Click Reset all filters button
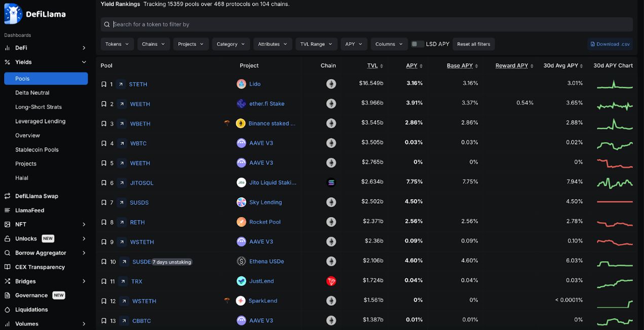The width and height of the screenshot is (644, 330). point(473,44)
